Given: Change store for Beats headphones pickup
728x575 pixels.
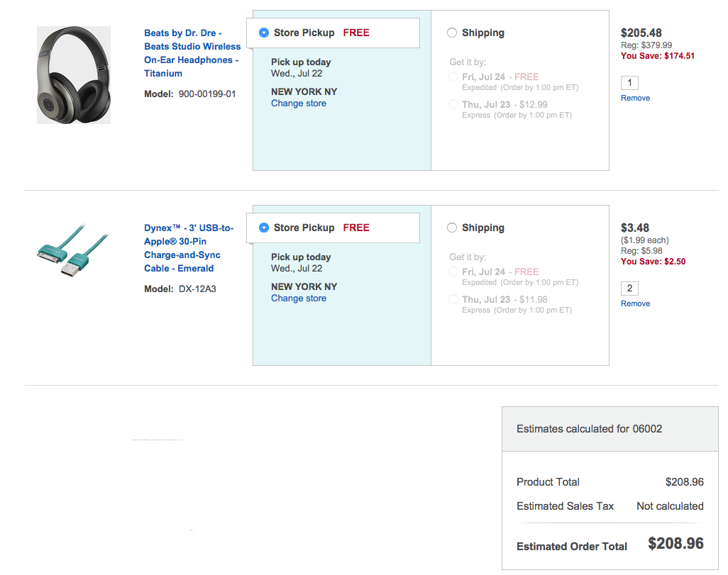Looking at the screenshot, I should (299, 104).
